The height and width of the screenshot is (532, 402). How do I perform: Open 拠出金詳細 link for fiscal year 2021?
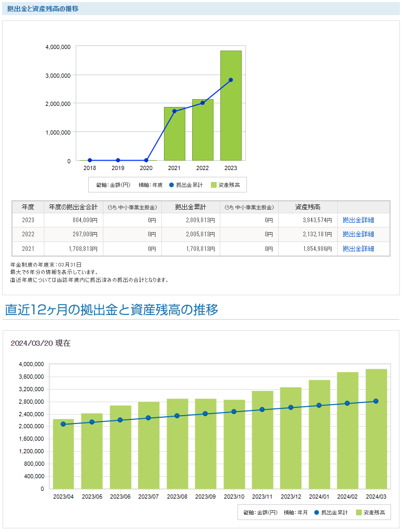coord(358,249)
